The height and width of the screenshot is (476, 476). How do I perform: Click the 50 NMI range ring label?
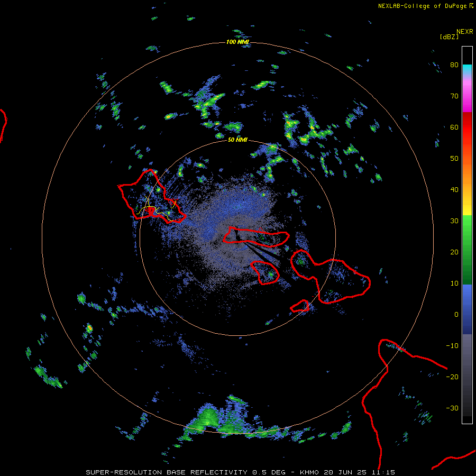point(237,140)
